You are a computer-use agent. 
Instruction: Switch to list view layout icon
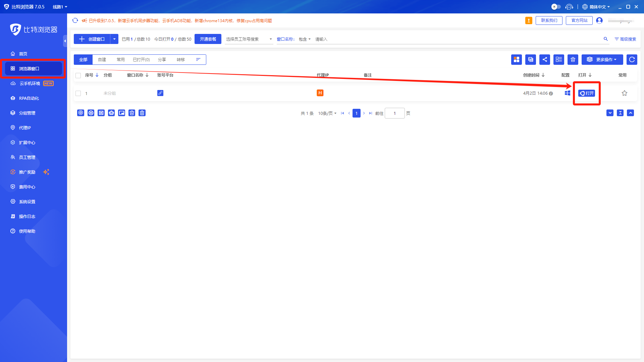(x=558, y=59)
